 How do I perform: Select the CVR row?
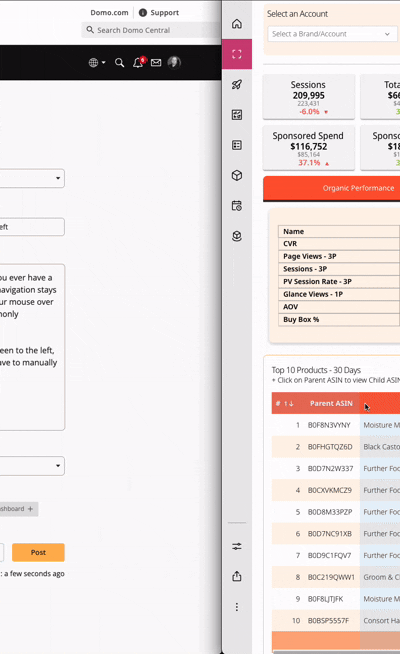click(339, 244)
